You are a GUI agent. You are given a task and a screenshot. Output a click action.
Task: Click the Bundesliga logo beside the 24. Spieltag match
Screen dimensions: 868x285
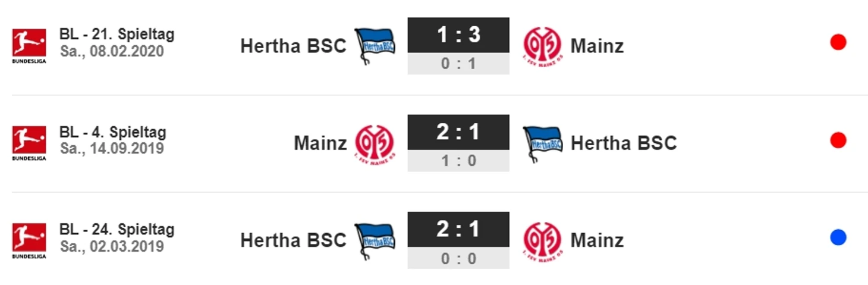29,240
